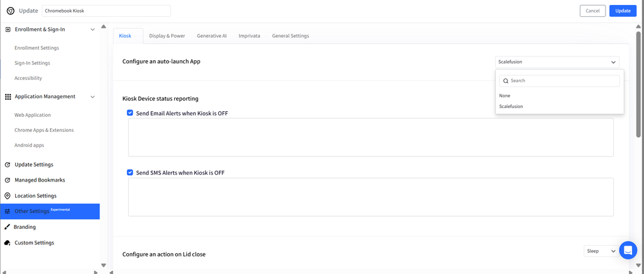Open the chat support bubble
644x274 pixels.
pyautogui.click(x=628, y=250)
